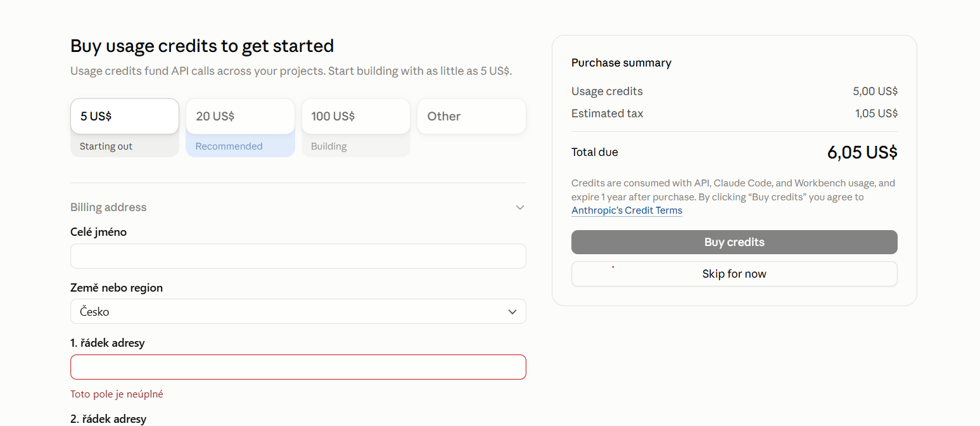Click the Purchase summary heading

[621, 63]
